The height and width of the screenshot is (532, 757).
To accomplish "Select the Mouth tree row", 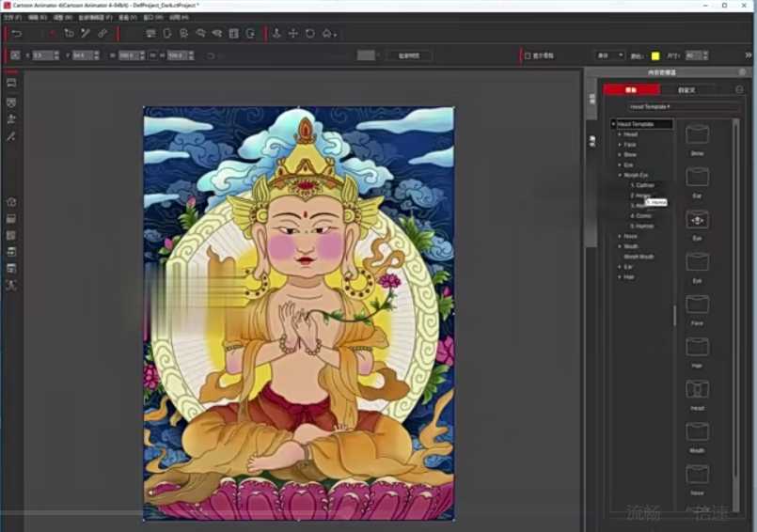I will coord(631,246).
